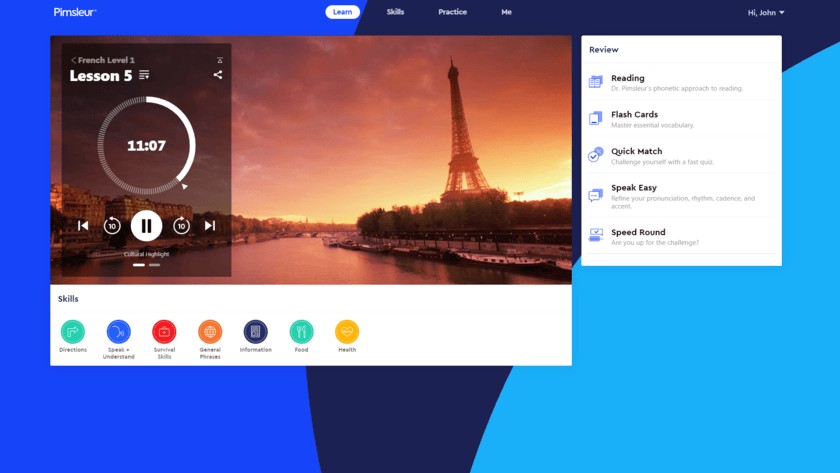Image resolution: width=840 pixels, height=473 pixels.
Task: Select the first slide indicator dash
Action: 139,265
